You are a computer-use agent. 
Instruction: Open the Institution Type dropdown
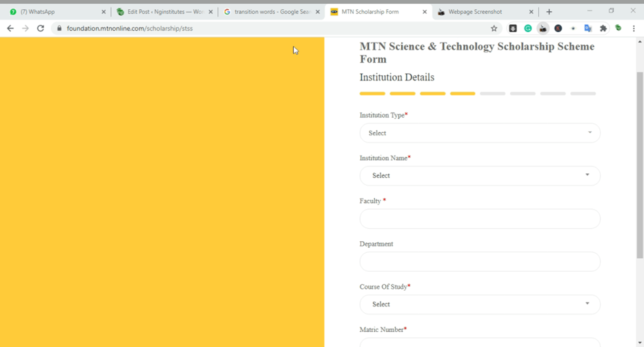(480, 133)
